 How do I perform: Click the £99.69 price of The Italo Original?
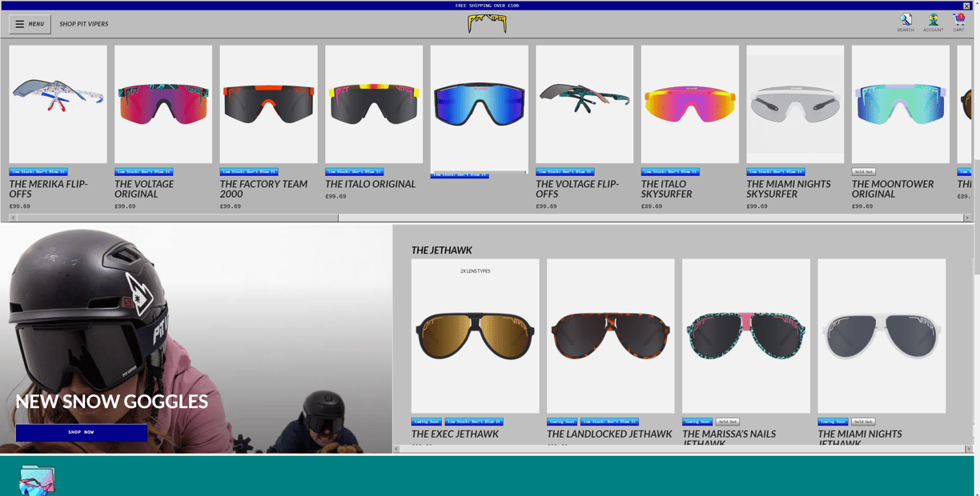(x=335, y=196)
